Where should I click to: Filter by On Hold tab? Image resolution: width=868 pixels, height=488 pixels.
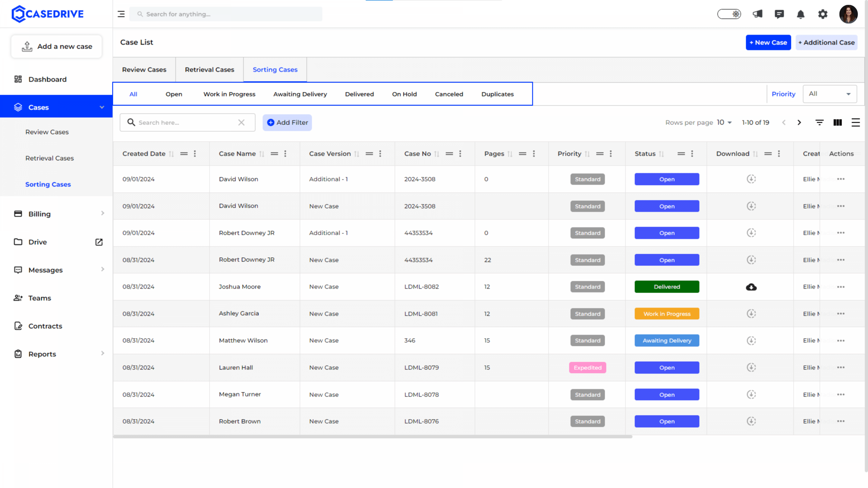[x=404, y=94]
